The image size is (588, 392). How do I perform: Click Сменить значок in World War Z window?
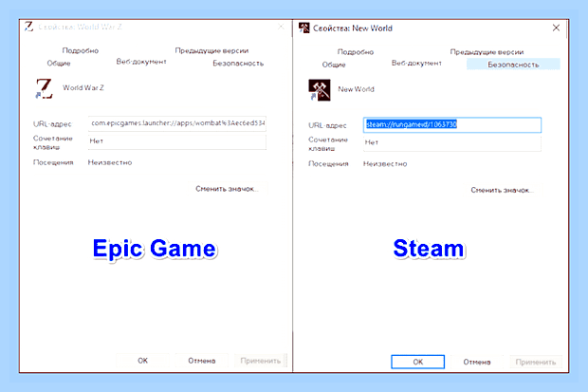pos(227,189)
